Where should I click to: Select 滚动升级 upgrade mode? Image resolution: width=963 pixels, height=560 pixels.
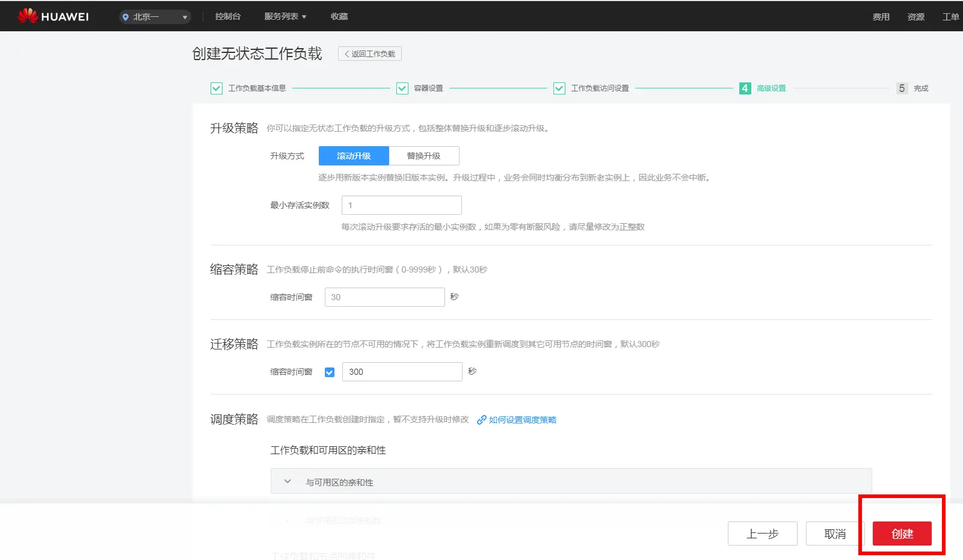[354, 156]
